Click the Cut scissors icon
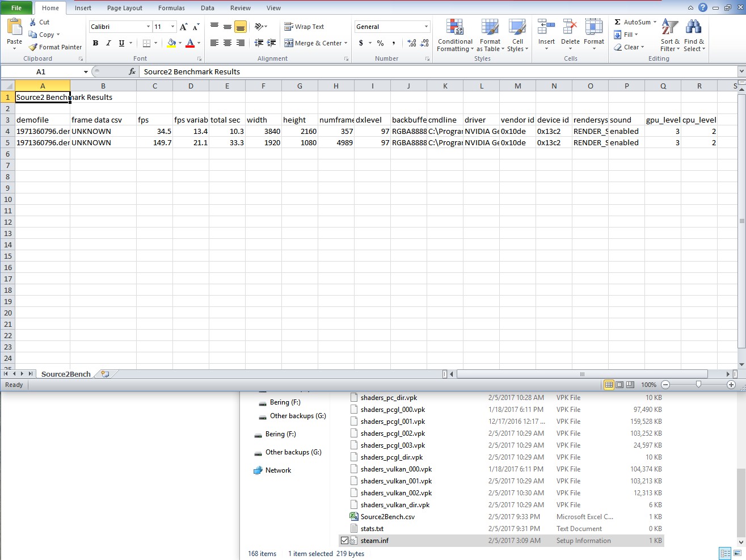This screenshot has width=746, height=560. tap(32, 22)
